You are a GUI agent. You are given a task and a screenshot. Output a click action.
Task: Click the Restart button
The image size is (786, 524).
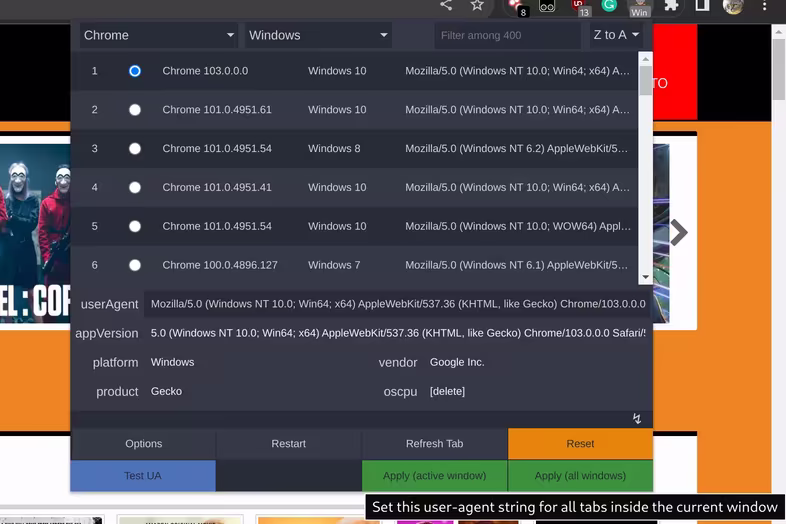point(289,444)
